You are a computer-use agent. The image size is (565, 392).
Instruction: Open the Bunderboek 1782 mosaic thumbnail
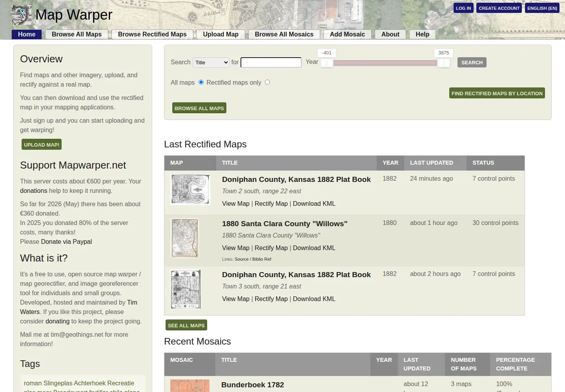190,386
